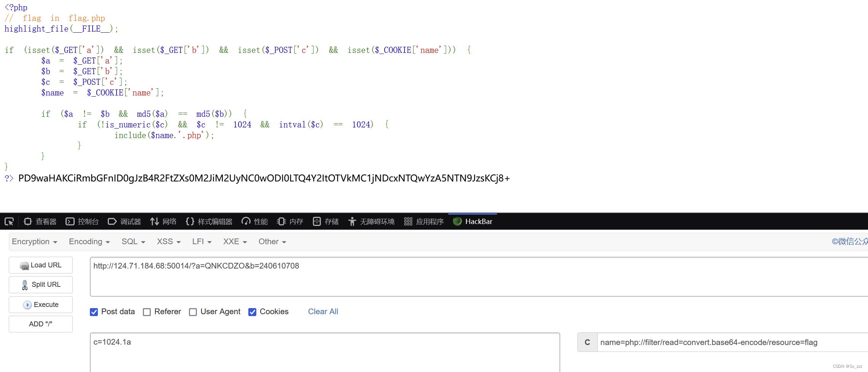Click the highlight_file(__FILE__) code line
Screen dimensions: 868x372
pos(61,29)
